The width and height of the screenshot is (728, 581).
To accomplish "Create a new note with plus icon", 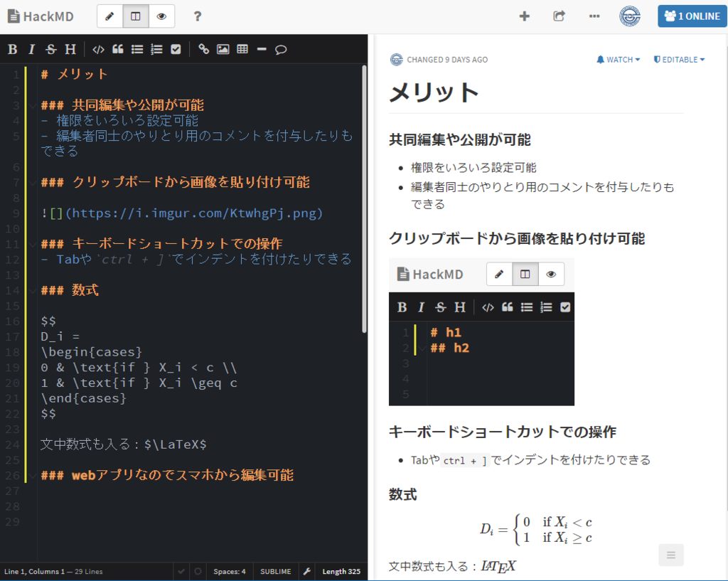I will [524, 16].
